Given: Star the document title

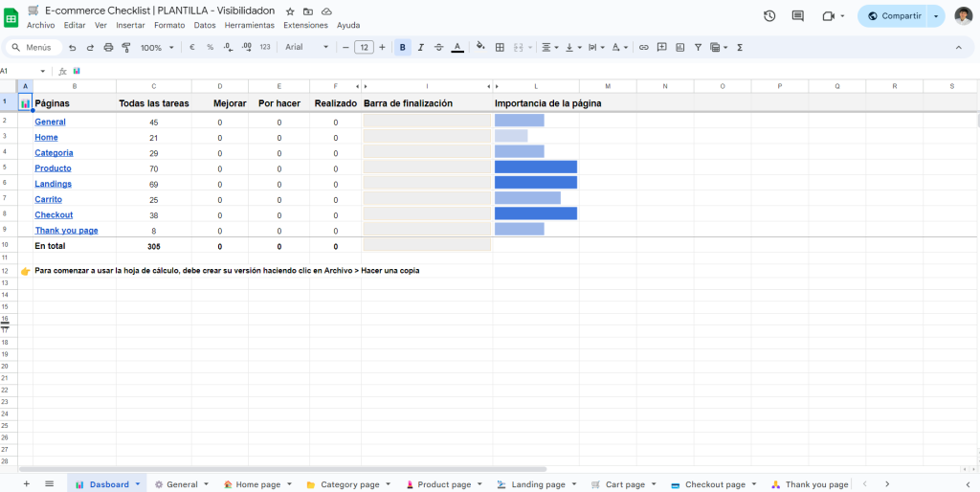Looking at the screenshot, I should pos(290,11).
